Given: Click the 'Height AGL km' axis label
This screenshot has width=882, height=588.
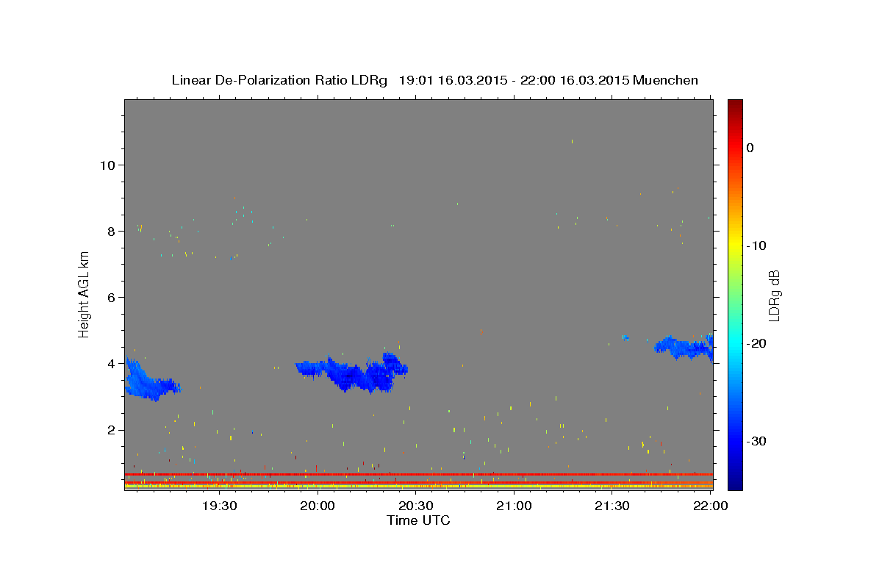Looking at the screenshot, I should point(85,295).
